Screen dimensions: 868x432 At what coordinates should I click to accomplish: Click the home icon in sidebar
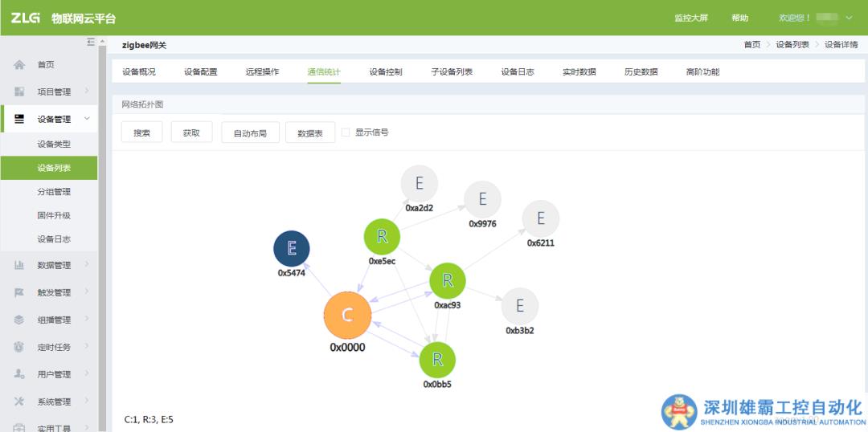click(19, 65)
